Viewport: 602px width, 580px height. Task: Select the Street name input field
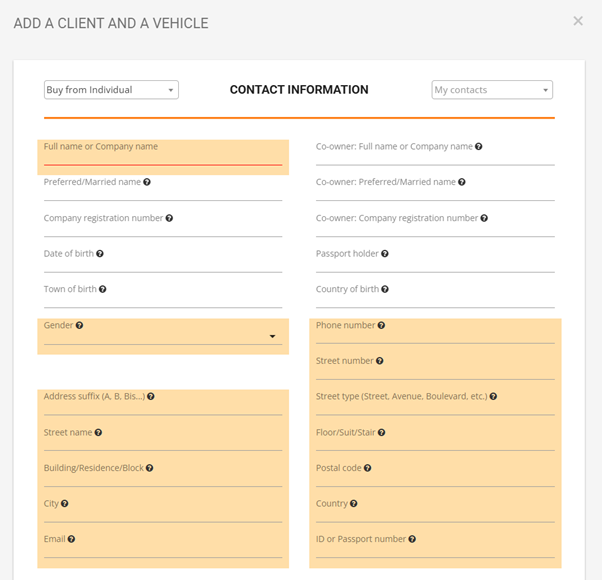coord(163,444)
